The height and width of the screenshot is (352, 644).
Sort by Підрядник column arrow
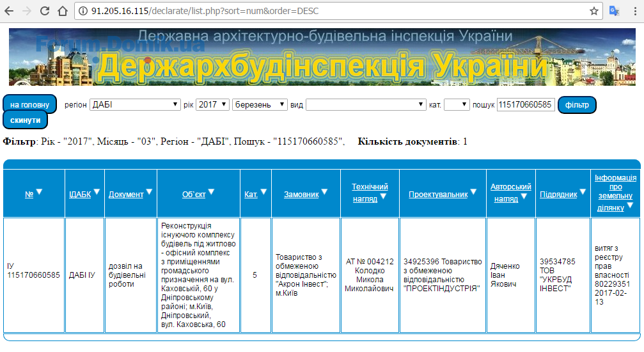tap(583, 191)
